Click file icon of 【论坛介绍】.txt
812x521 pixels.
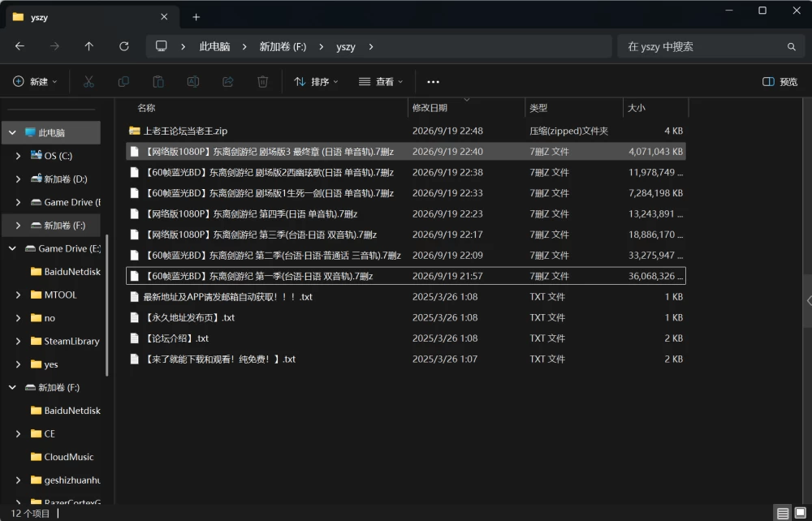coord(135,338)
